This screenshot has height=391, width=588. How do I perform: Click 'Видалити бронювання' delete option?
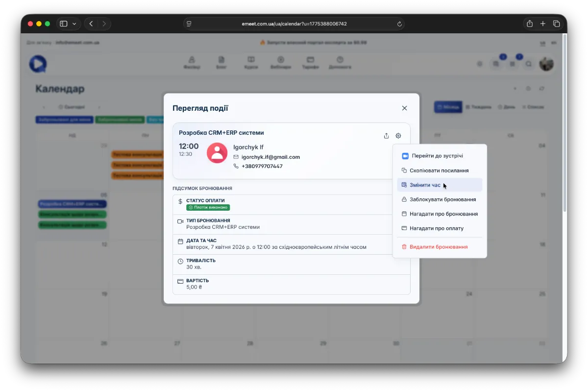(x=438, y=247)
